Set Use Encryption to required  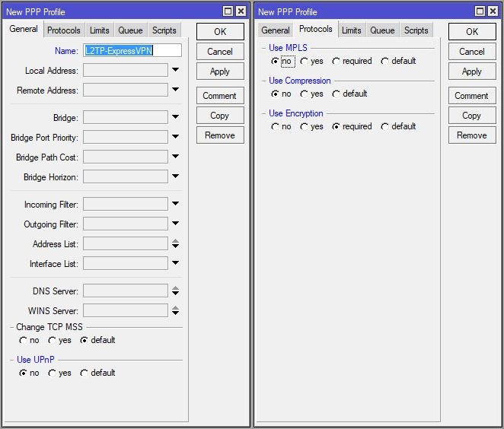click(352, 126)
